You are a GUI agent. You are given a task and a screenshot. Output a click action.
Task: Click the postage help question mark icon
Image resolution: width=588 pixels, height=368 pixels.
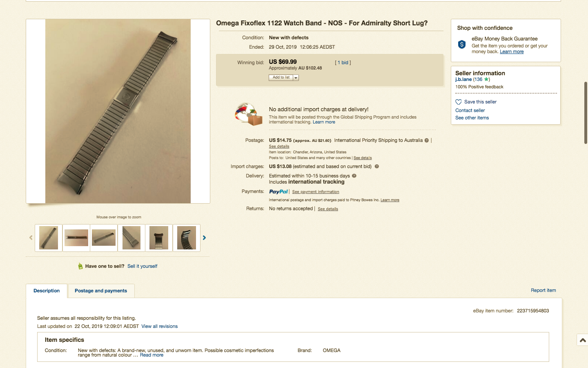pyautogui.click(x=427, y=140)
